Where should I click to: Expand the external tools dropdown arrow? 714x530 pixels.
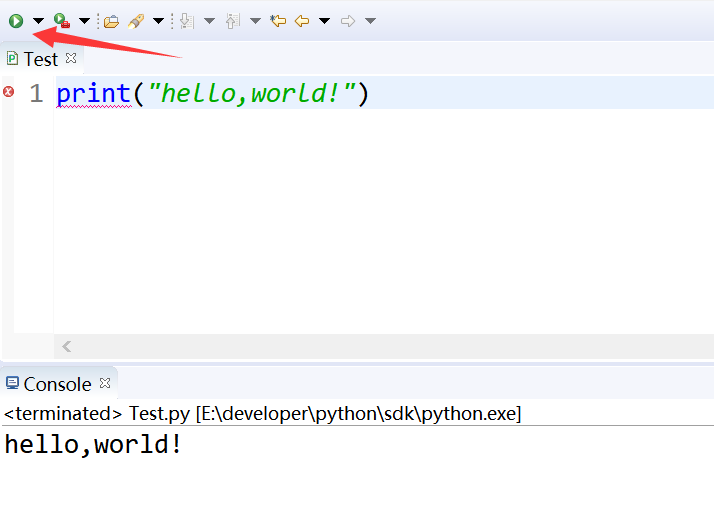(84, 21)
